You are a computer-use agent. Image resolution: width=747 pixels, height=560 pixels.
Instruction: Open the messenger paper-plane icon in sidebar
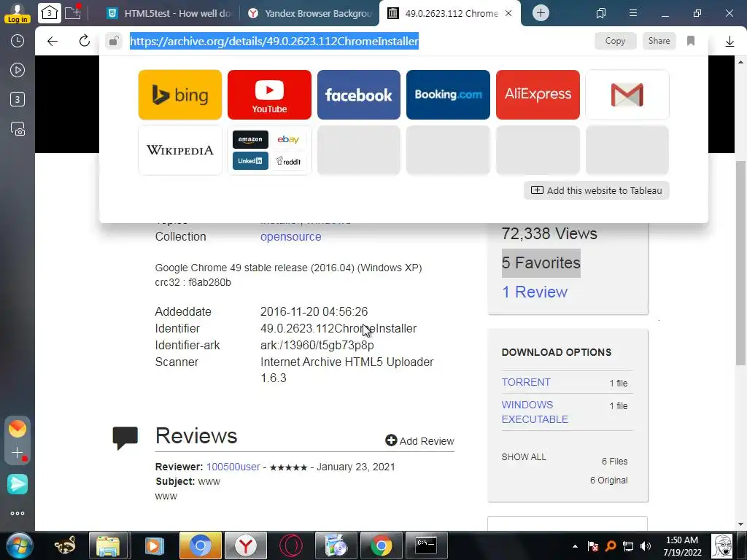[18, 484]
